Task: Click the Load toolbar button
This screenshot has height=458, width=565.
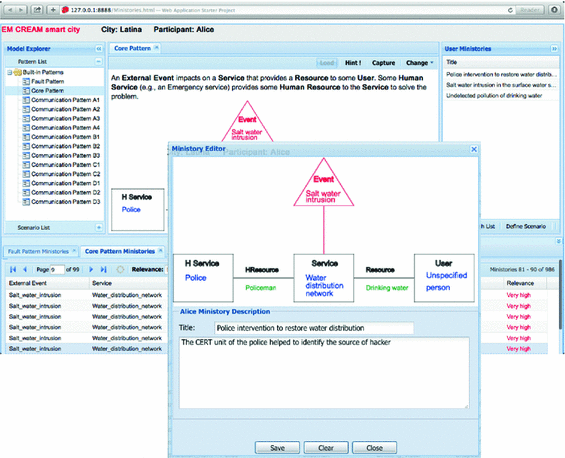Action: 327,63
